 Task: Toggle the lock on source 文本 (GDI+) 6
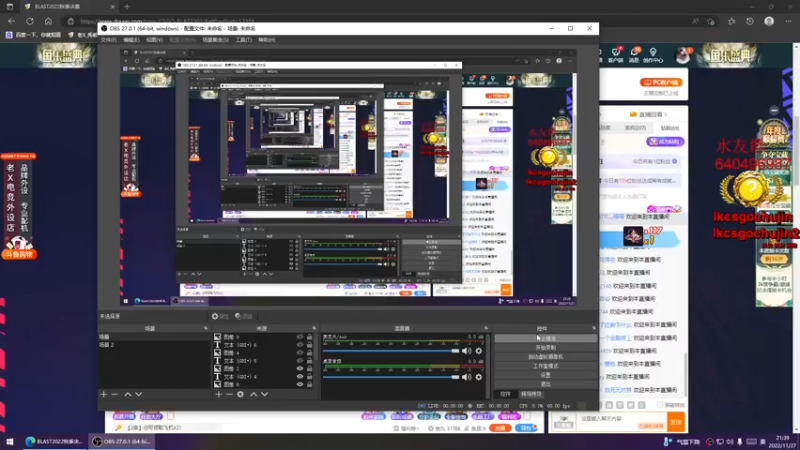point(309,345)
